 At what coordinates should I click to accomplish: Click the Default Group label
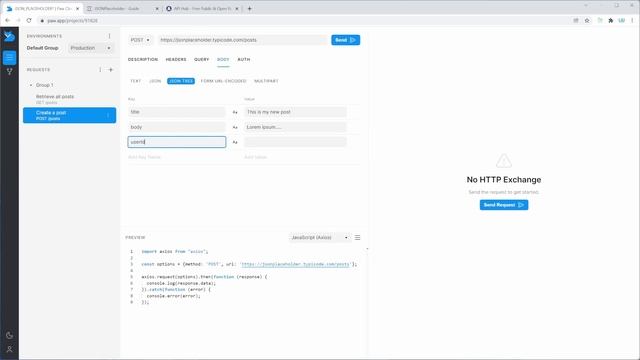42,48
